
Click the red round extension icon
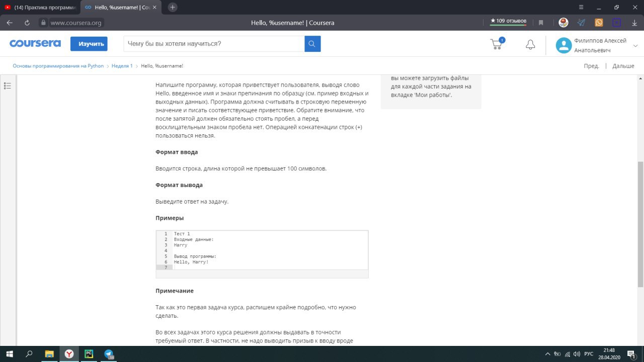pyautogui.click(x=563, y=23)
